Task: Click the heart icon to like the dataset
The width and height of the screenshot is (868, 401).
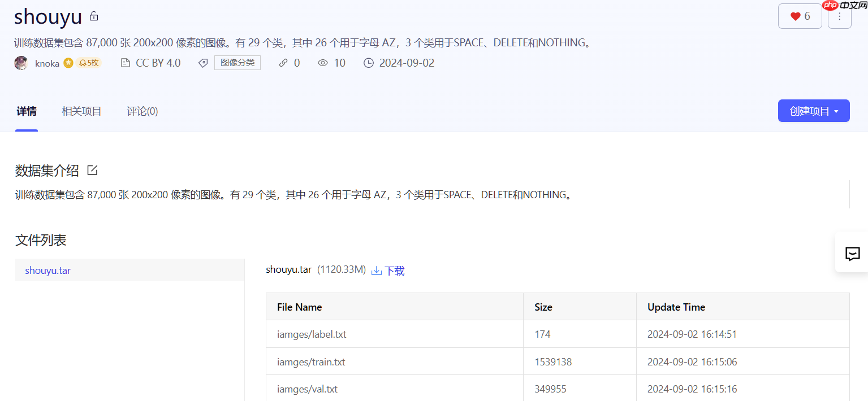Action: tap(796, 16)
